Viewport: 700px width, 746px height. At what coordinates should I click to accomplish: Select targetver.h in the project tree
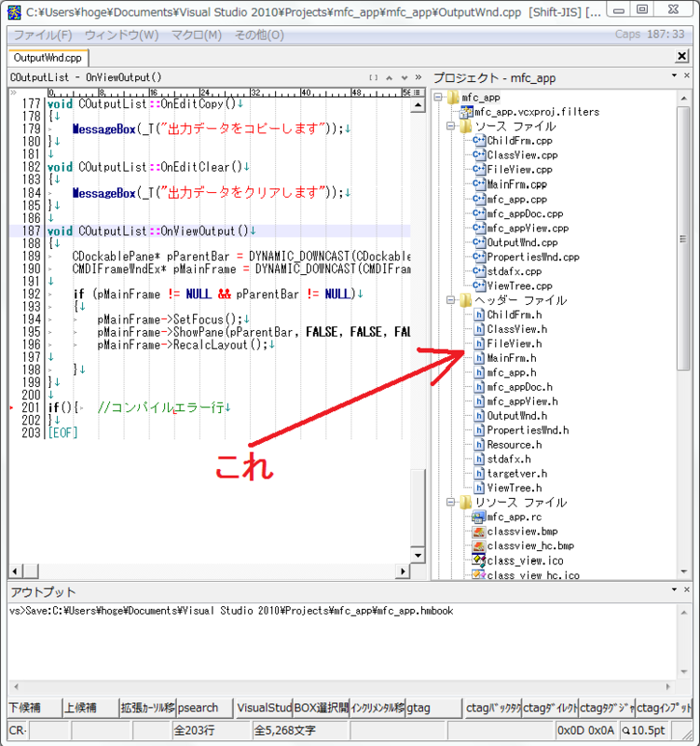pyautogui.click(x=517, y=474)
